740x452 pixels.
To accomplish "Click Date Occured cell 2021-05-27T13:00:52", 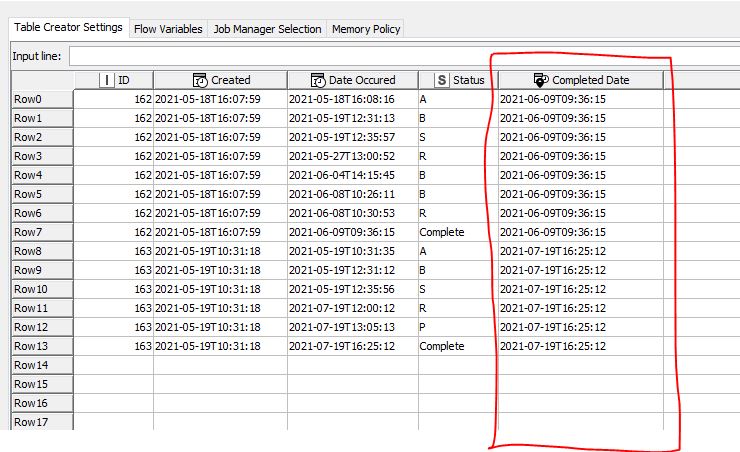I will pyautogui.click(x=353, y=156).
